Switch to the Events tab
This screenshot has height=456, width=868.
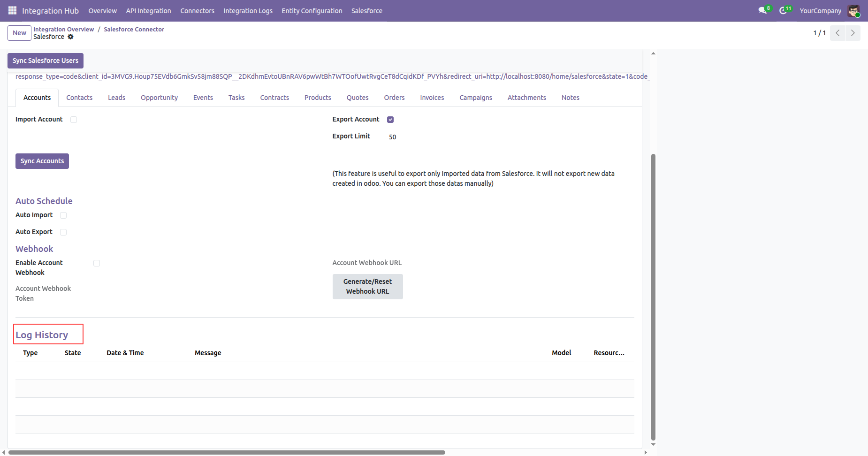[203, 98]
